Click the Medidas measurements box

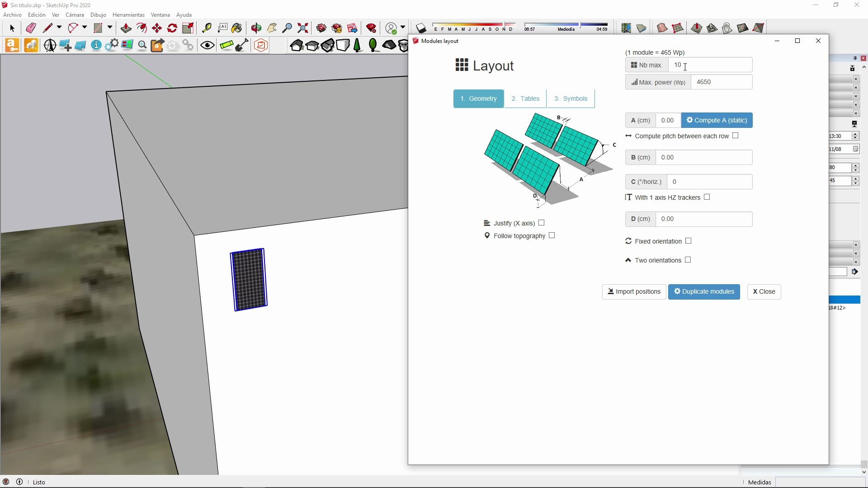(x=820, y=482)
